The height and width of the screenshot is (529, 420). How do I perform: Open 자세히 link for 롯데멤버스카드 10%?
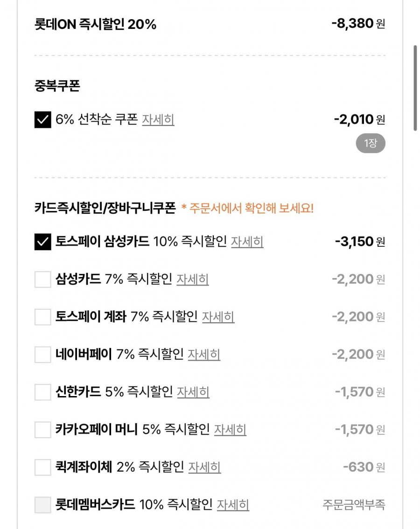click(233, 505)
